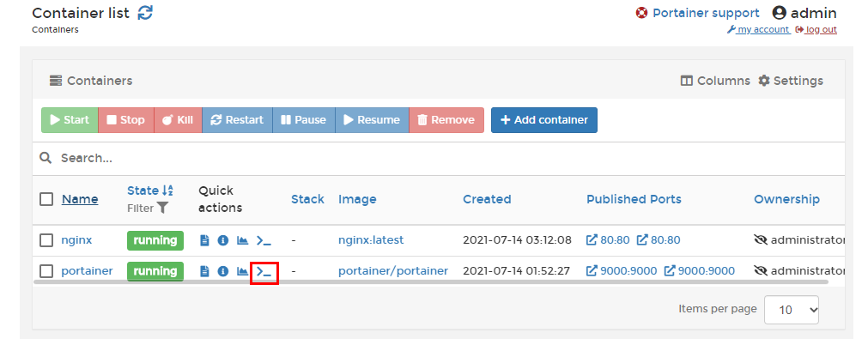Sort the table by Published Ports
This screenshot has height=351, width=868.
tap(634, 199)
